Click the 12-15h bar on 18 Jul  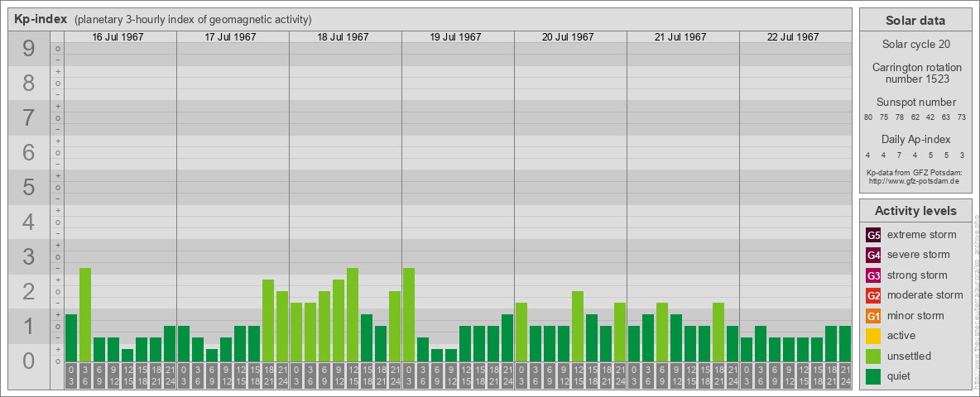tap(353, 314)
